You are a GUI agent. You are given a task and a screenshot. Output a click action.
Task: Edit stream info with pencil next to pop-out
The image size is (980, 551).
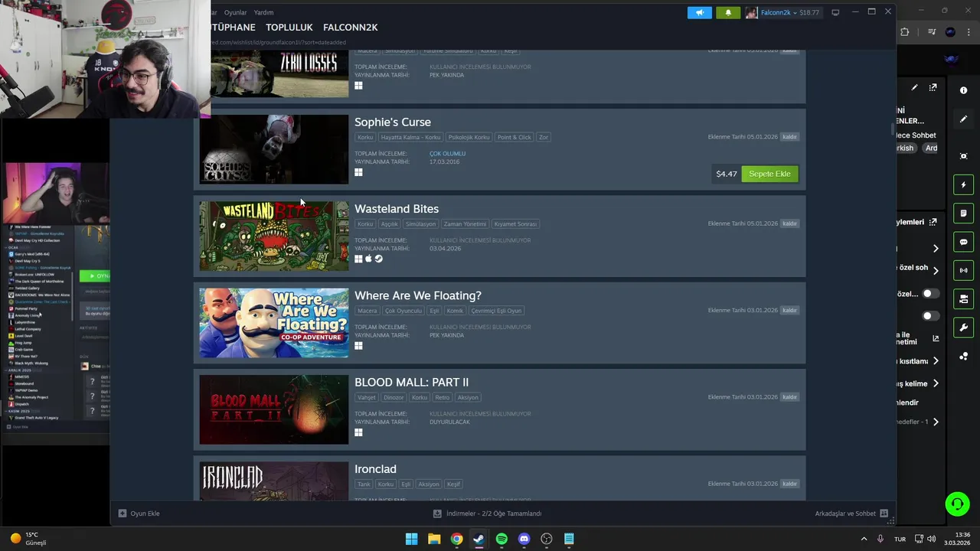[x=914, y=88]
